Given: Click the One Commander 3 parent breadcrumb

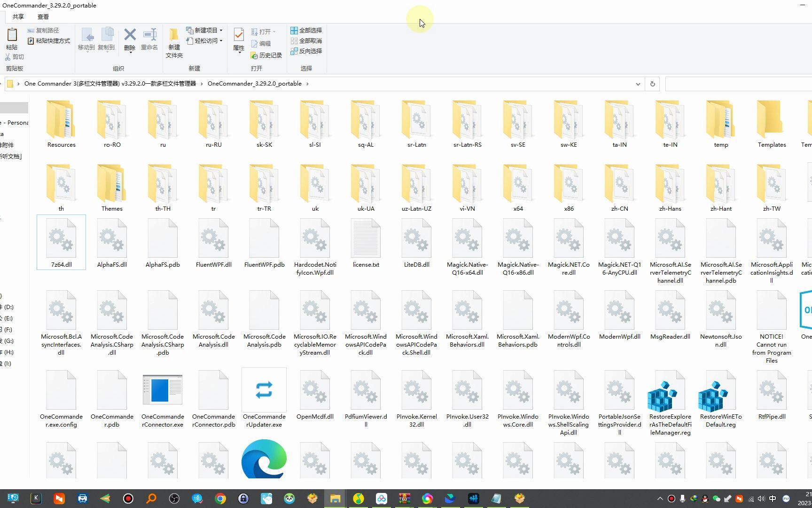Looking at the screenshot, I should pyautogui.click(x=110, y=84).
